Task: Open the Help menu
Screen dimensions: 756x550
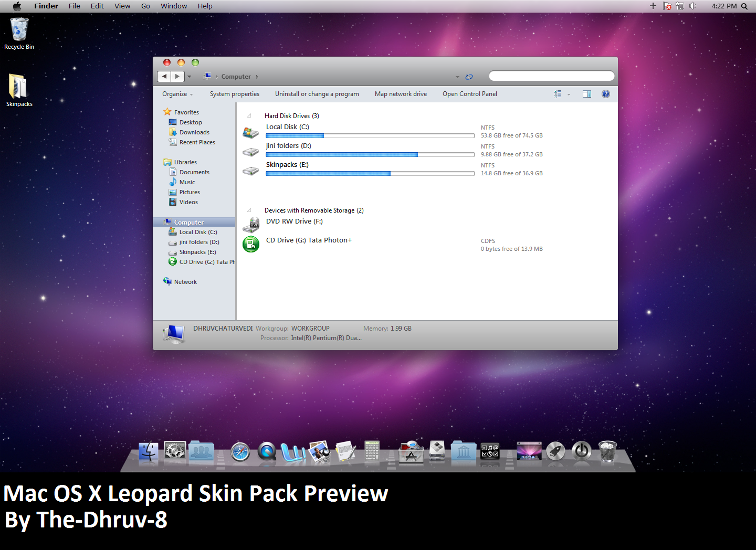Action: (x=205, y=6)
